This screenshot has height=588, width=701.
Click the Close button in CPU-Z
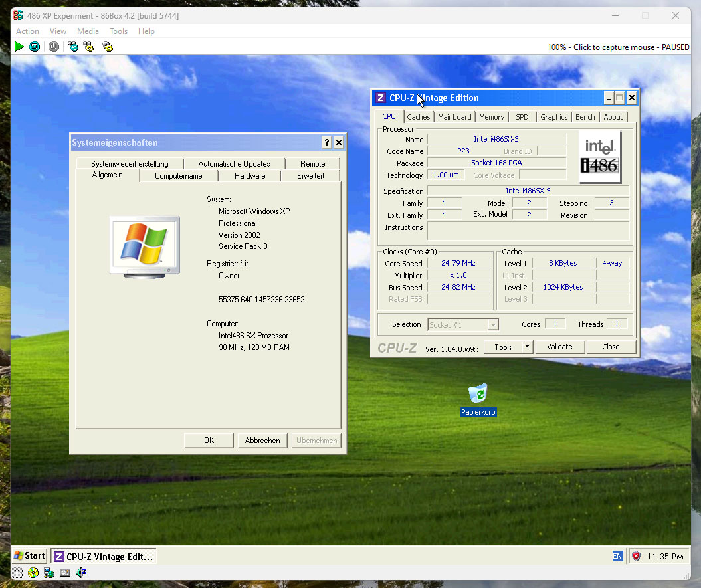pos(611,347)
